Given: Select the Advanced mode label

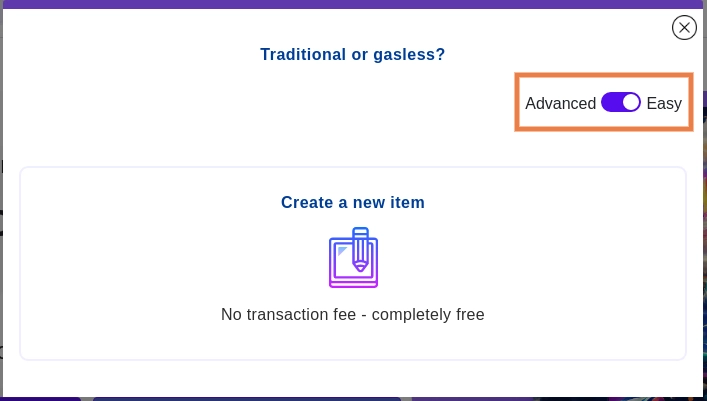Looking at the screenshot, I should (x=560, y=103).
